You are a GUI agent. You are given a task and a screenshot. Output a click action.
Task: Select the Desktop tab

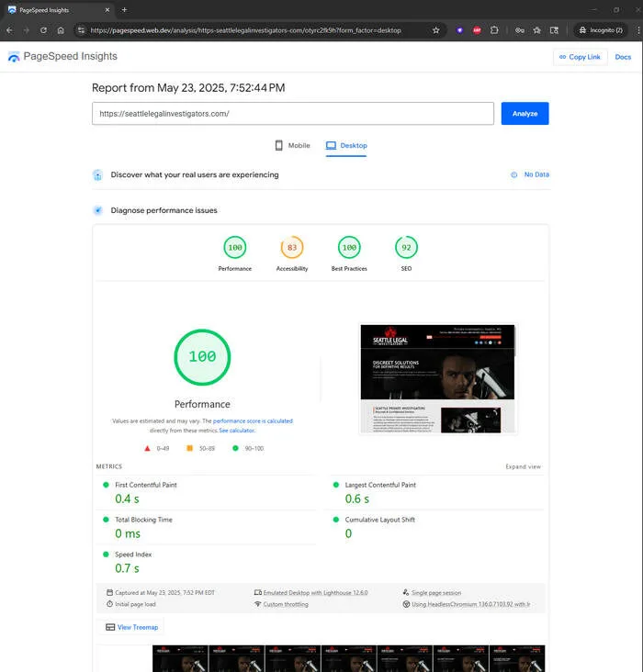tap(346, 146)
